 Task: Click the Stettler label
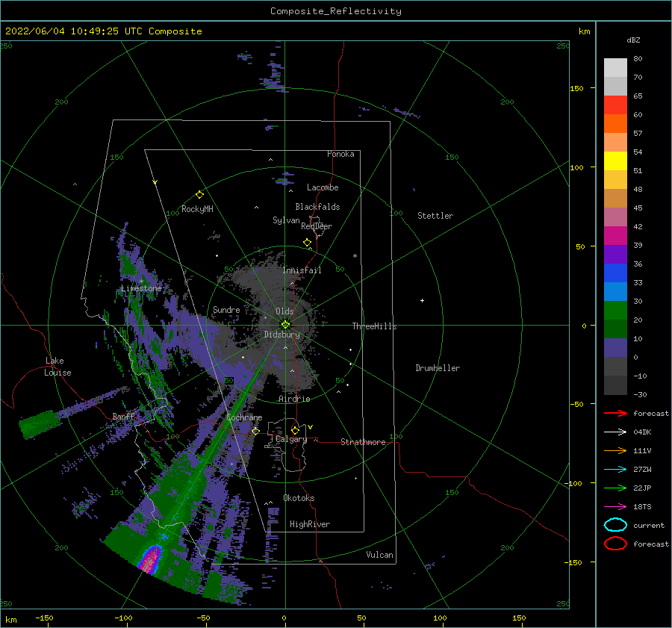coord(435,216)
